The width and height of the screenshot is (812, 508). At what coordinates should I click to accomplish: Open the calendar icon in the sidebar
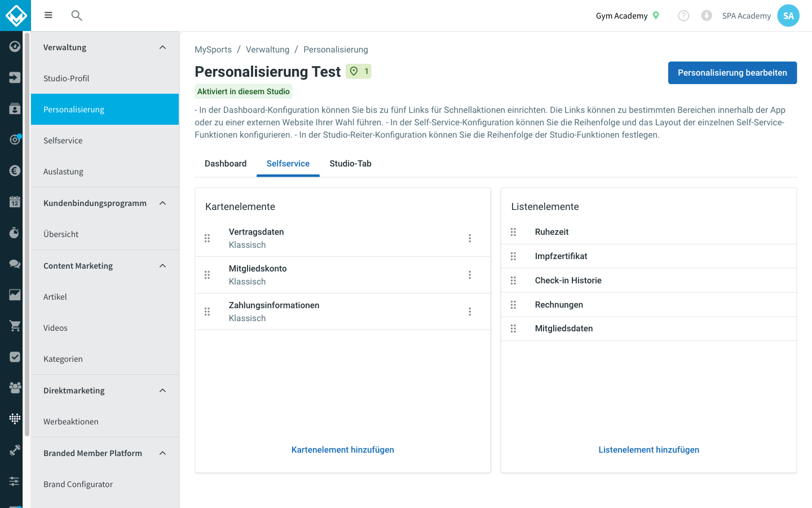15,202
